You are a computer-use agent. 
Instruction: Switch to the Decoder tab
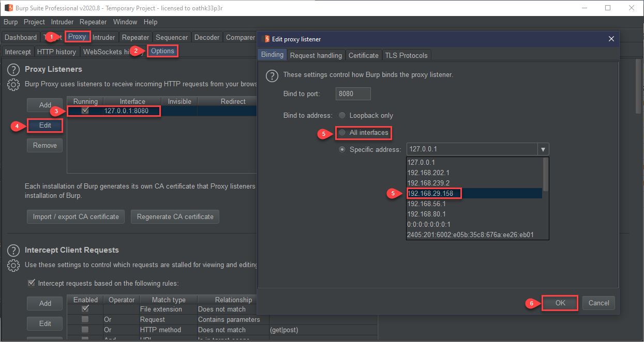[x=207, y=37]
